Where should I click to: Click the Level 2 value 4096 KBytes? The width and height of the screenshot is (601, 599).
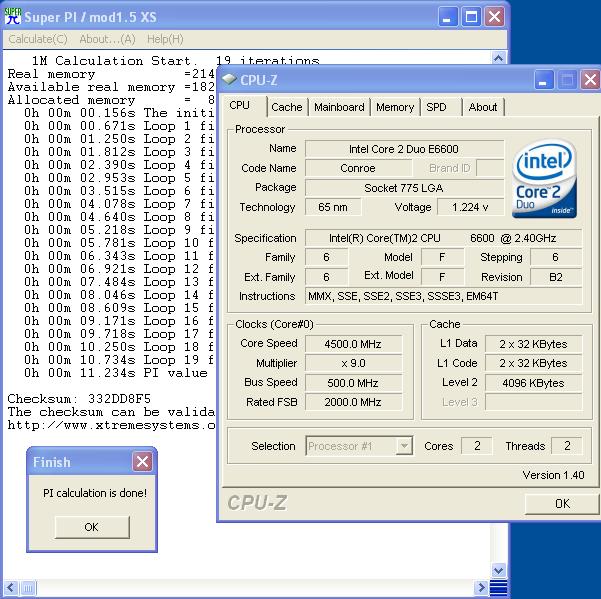point(534,382)
